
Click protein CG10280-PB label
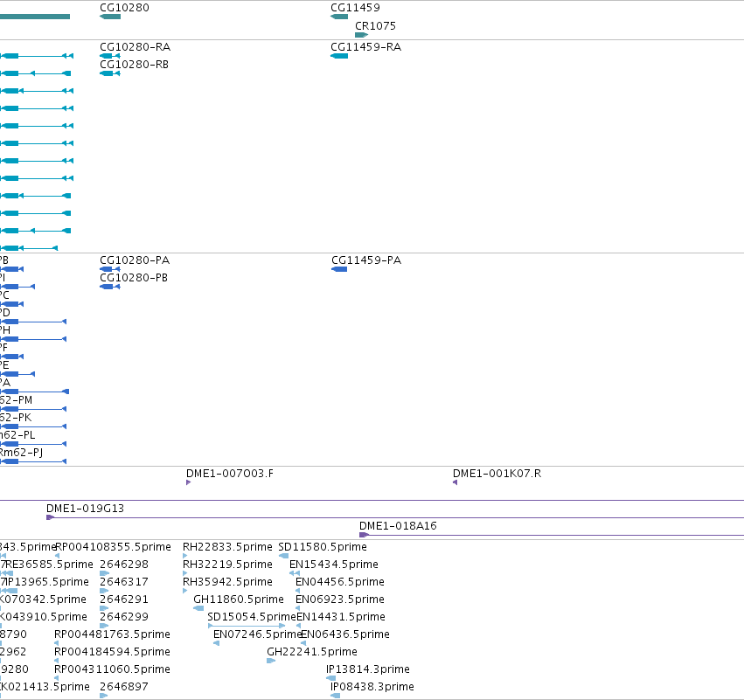click(134, 278)
